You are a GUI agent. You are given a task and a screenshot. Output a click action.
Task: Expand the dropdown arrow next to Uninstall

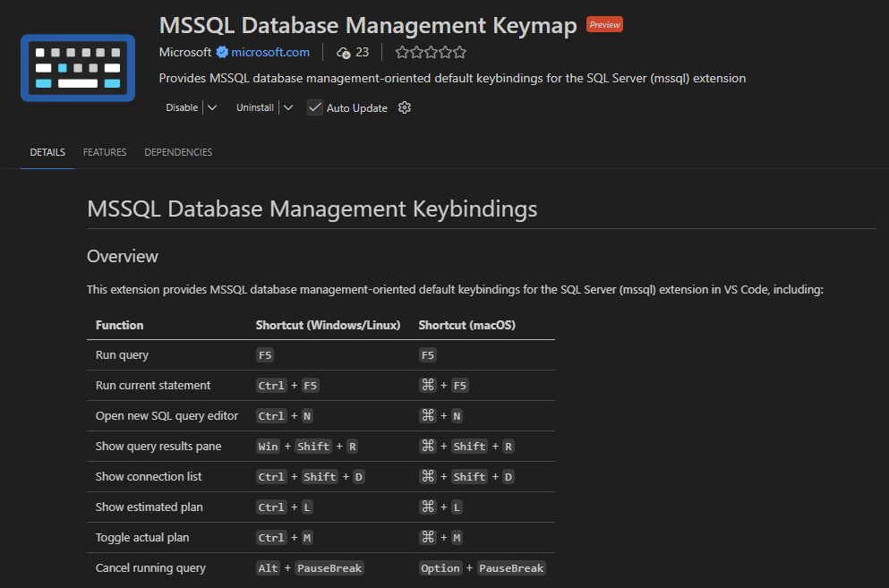[287, 107]
